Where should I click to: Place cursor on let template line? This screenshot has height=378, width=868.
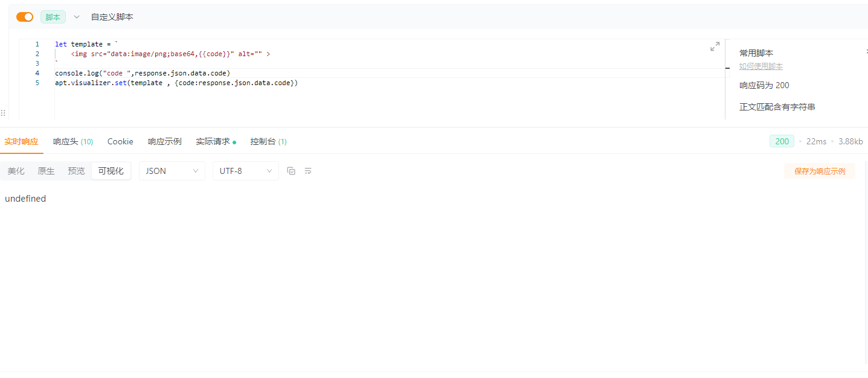86,44
